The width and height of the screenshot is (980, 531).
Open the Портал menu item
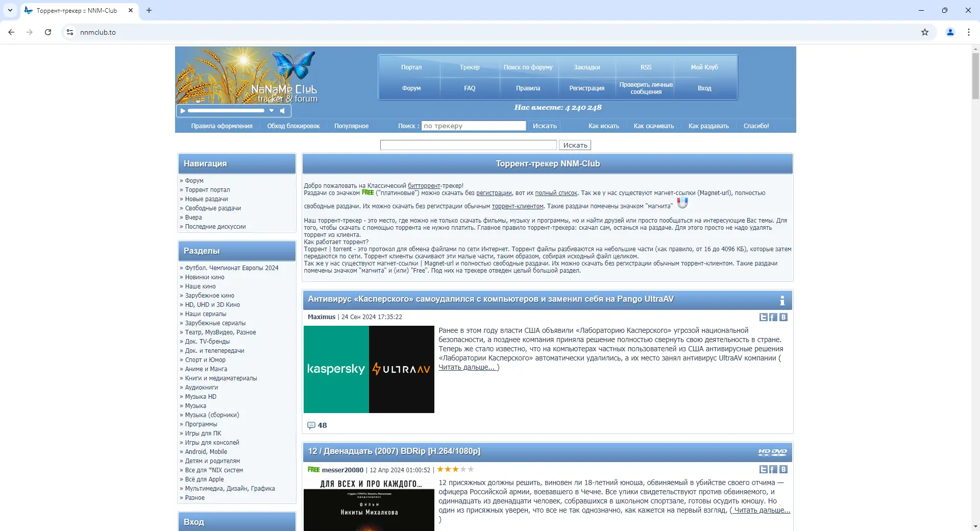click(x=411, y=67)
